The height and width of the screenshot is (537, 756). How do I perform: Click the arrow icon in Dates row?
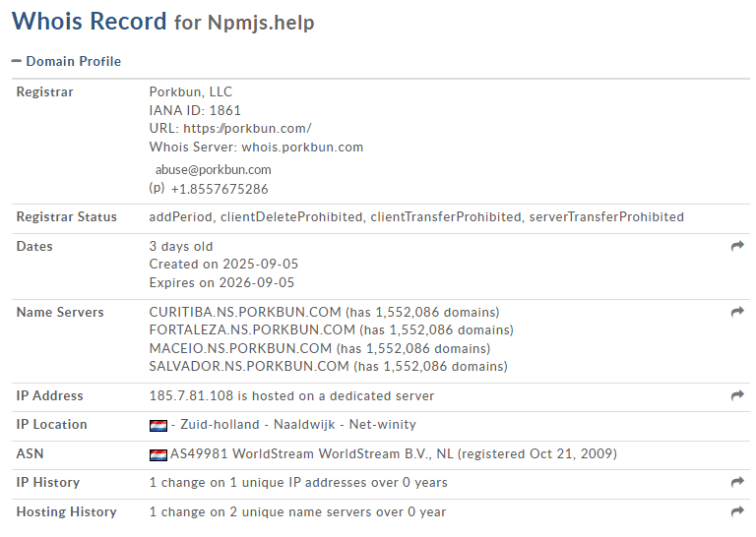(737, 247)
